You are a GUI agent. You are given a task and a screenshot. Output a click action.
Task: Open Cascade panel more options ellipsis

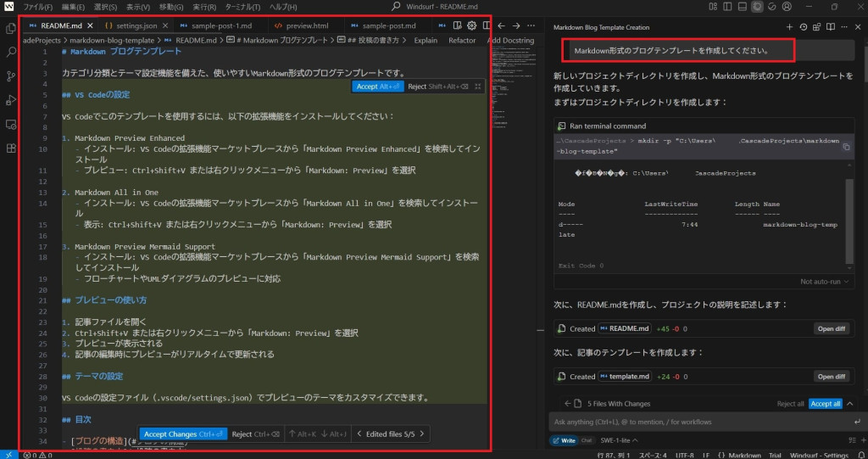844,26
